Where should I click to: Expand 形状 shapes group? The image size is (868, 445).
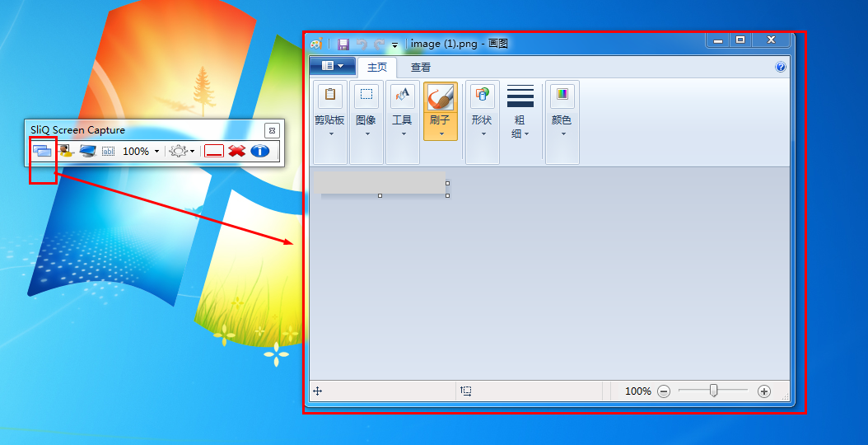(482, 122)
